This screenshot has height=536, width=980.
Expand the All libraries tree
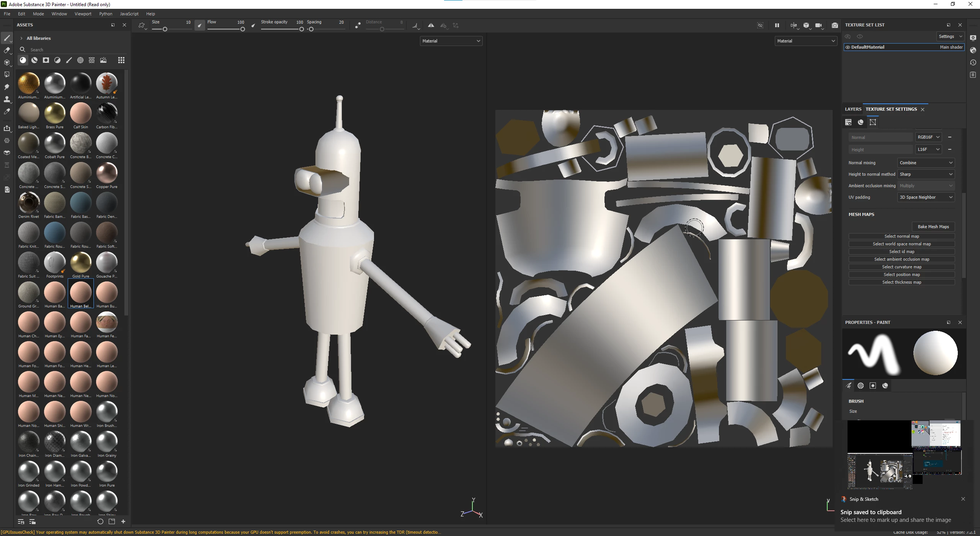(21, 38)
